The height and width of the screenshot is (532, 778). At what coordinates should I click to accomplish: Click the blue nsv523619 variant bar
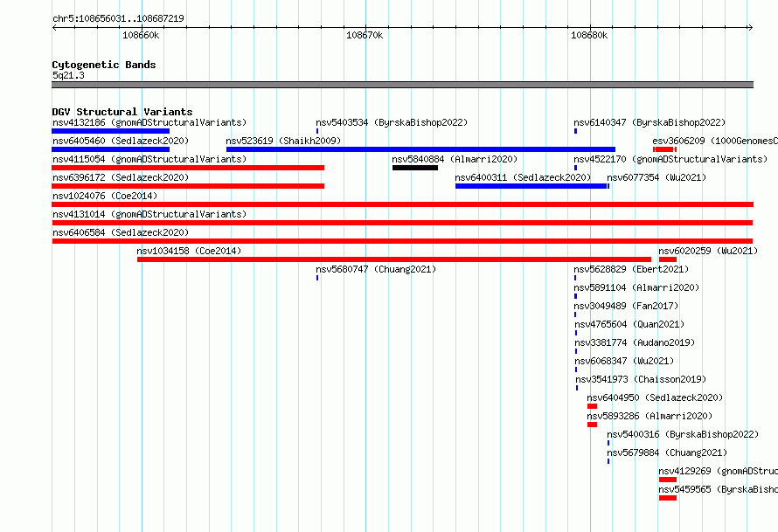tap(420, 149)
